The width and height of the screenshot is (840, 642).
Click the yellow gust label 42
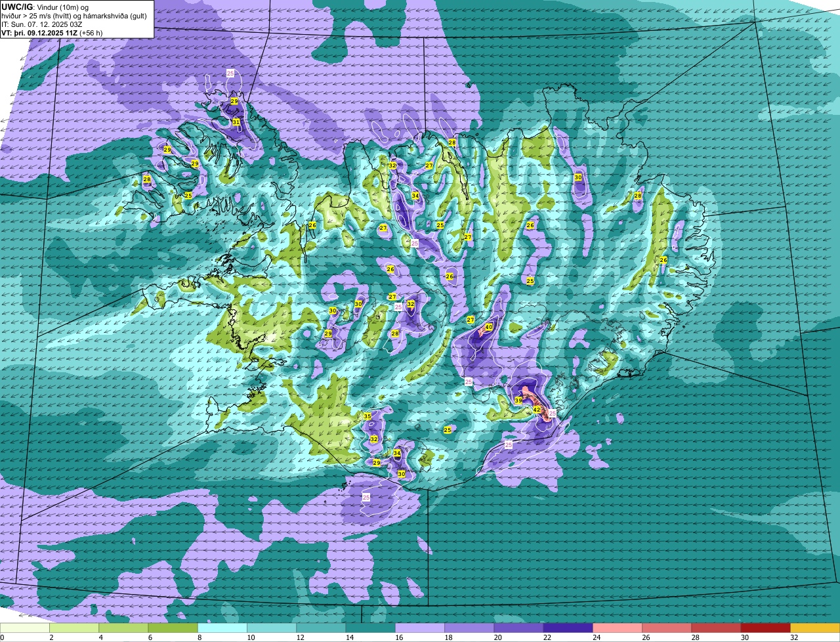(537, 410)
